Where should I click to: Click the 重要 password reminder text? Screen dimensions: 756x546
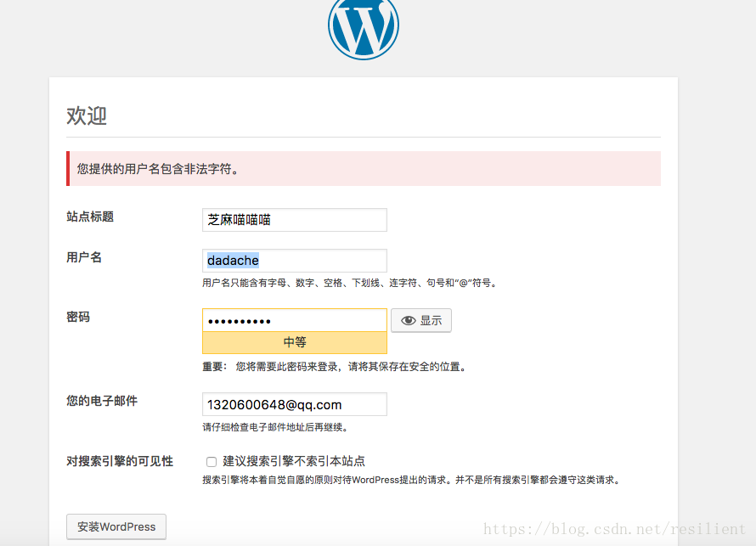tap(335, 367)
